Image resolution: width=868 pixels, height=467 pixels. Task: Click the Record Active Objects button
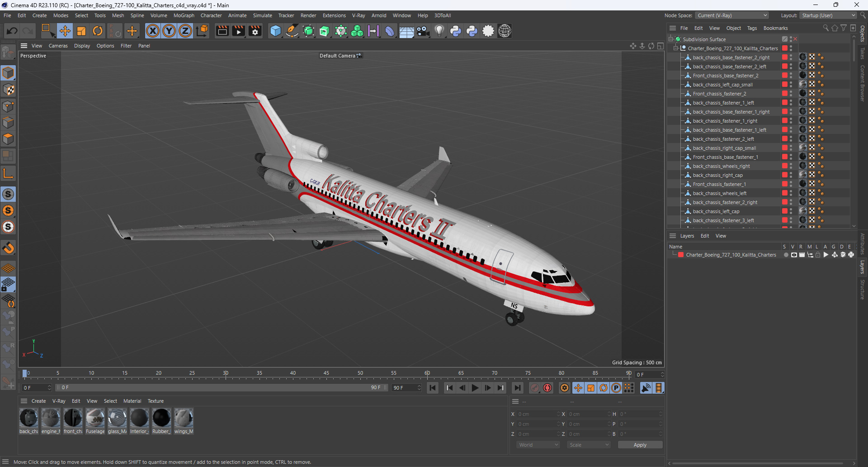(535, 388)
